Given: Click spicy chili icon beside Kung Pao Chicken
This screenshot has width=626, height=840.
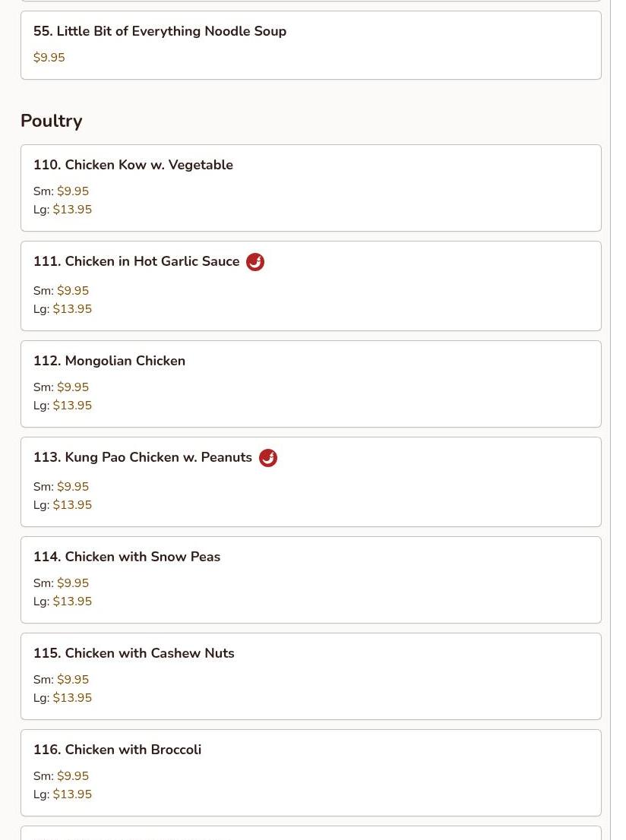Looking at the screenshot, I should [268, 458].
